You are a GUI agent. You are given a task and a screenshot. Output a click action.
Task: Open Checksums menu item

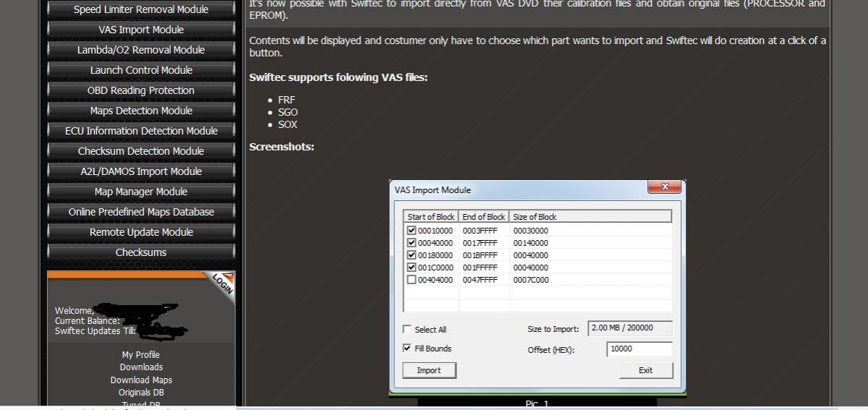[x=141, y=252]
